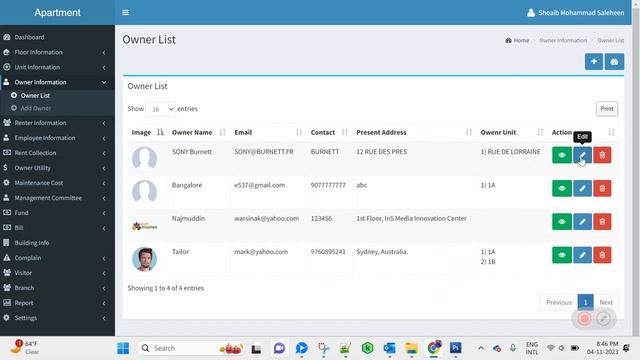The width and height of the screenshot is (640, 360).
Task: Open Building Info from the sidebar
Action: point(57,243)
